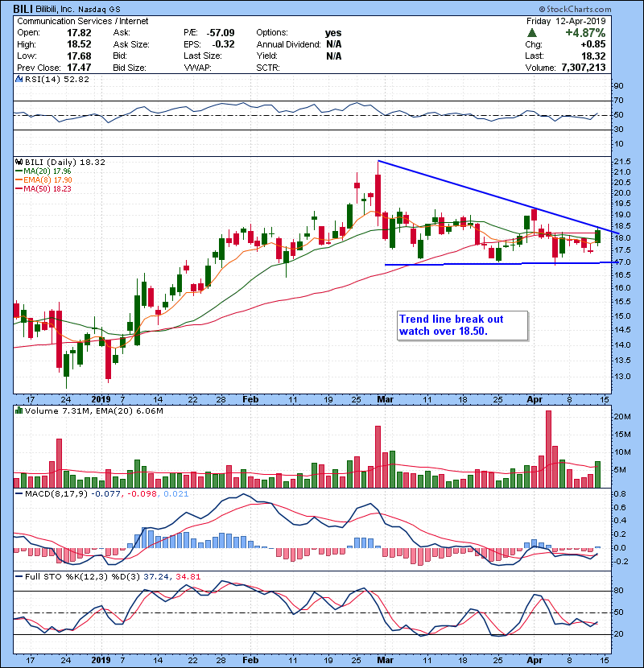644x668 pixels.
Task: Click the Apr label on price chart axis
Action: coord(535,400)
